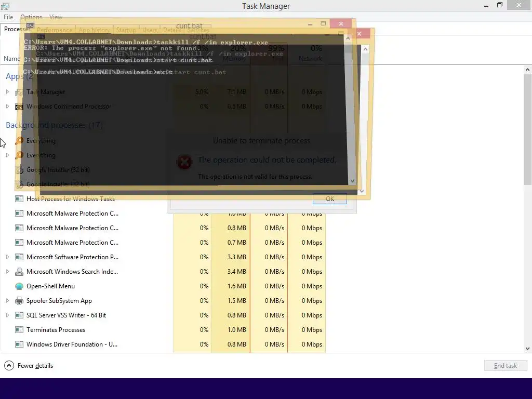Click OK in the error dialog
Screen dimensions: 532x399
(330, 199)
